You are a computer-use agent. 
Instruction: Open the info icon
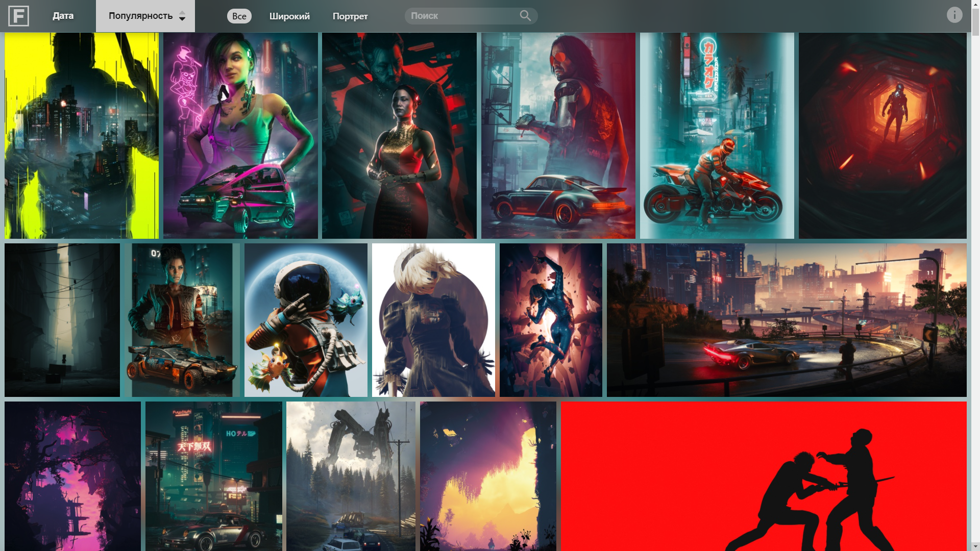(954, 15)
